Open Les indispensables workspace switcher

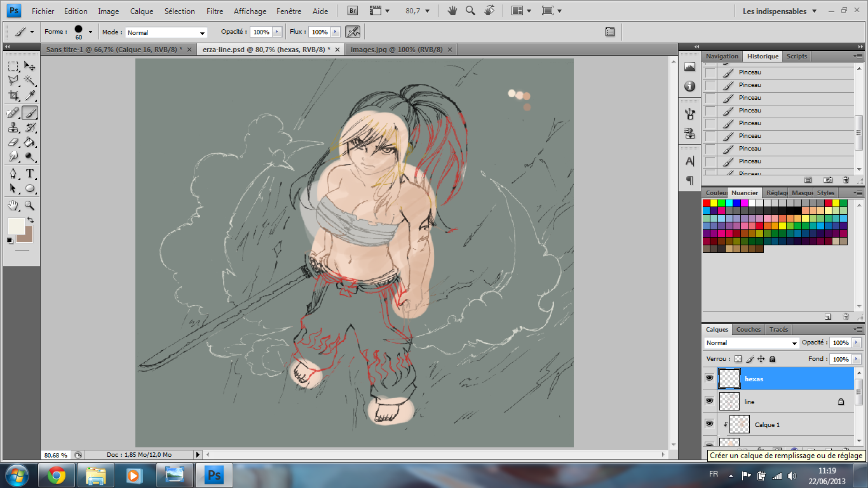pos(780,11)
